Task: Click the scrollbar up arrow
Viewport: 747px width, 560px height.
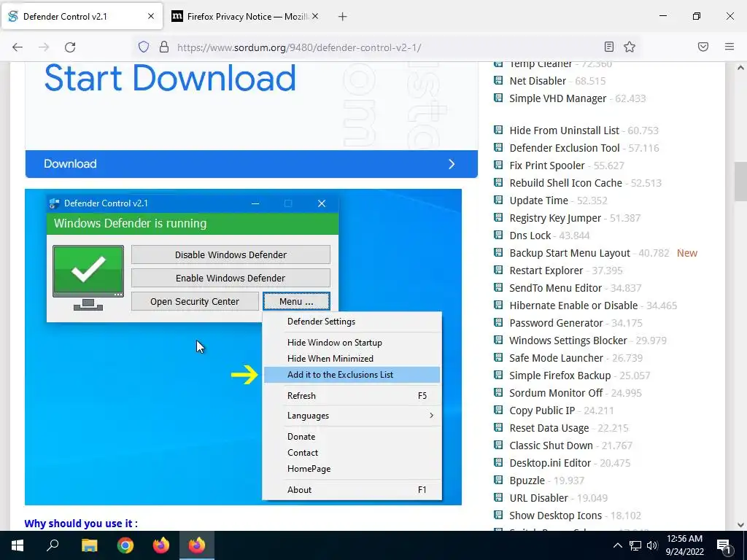Action: 740,68
